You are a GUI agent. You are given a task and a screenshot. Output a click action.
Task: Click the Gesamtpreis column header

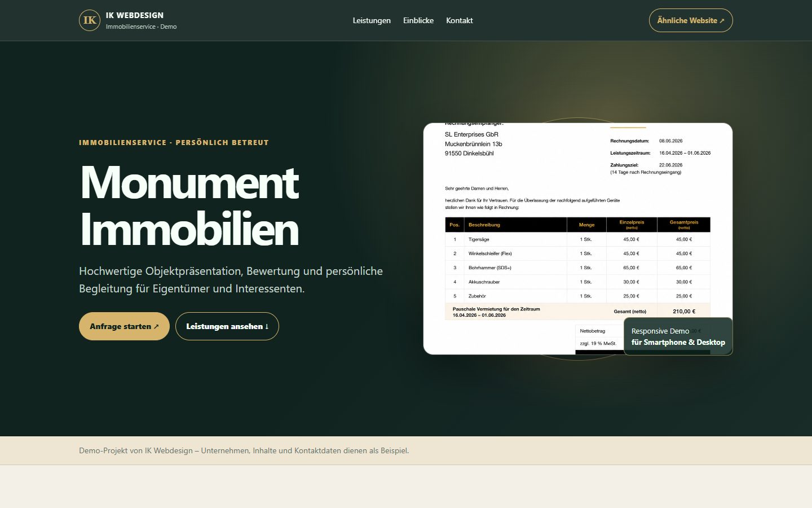[x=684, y=225]
